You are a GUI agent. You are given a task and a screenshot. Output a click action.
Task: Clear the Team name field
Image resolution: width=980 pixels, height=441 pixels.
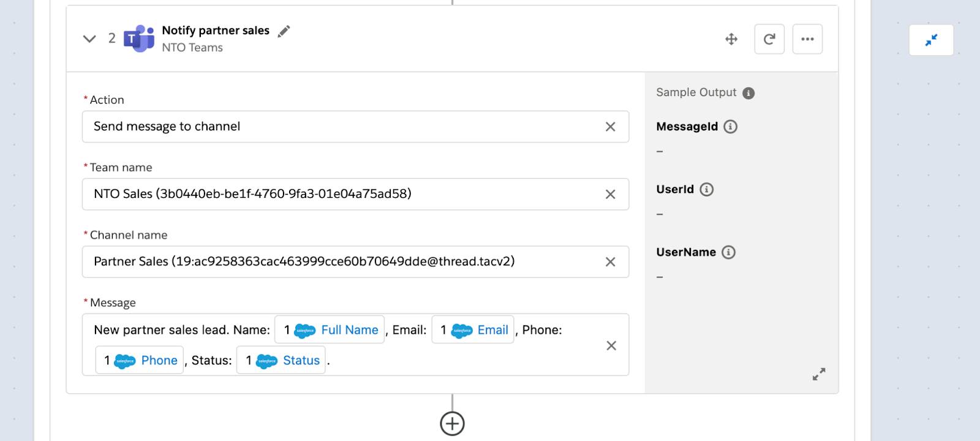[x=610, y=194]
